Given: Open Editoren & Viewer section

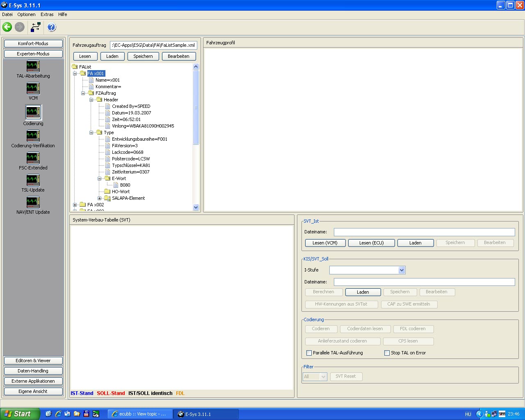Looking at the screenshot, I should tap(33, 361).
